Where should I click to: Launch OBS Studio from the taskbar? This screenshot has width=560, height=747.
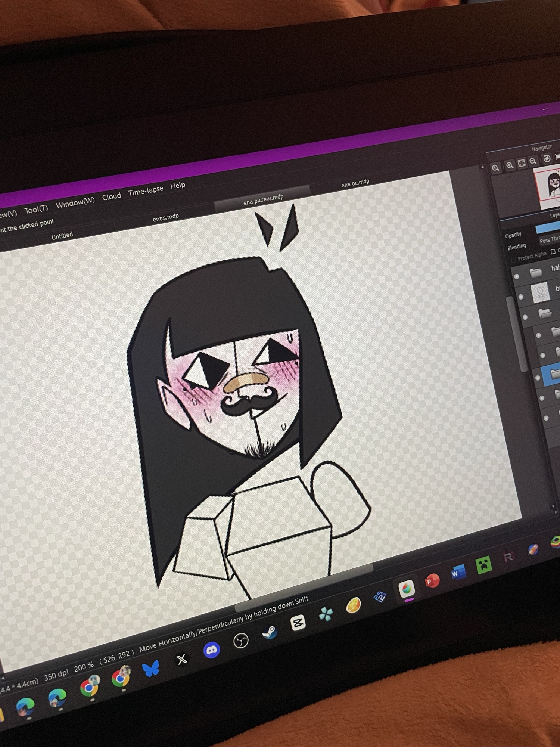[241, 641]
